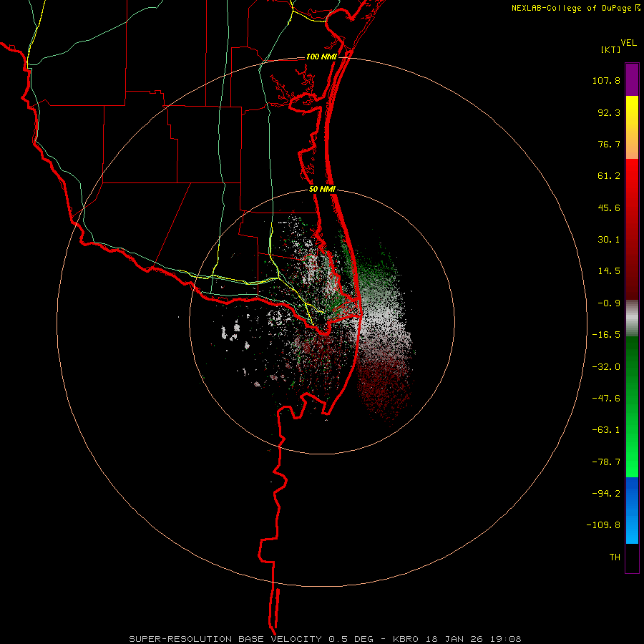Click the TH threshold label
Image resolution: width=644 pixels, height=644 pixels.
click(x=615, y=557)
